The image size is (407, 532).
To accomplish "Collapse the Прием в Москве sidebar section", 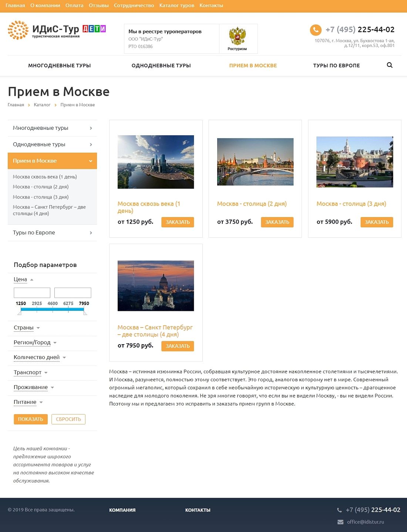I will pyautogui.click(x=91, y=161).
